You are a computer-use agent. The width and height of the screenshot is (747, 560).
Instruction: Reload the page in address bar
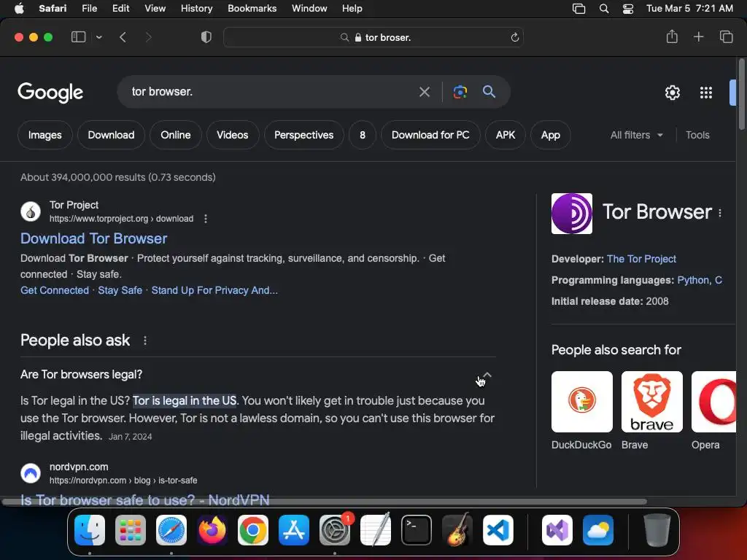pyautogui.click(x=514, y=38)
